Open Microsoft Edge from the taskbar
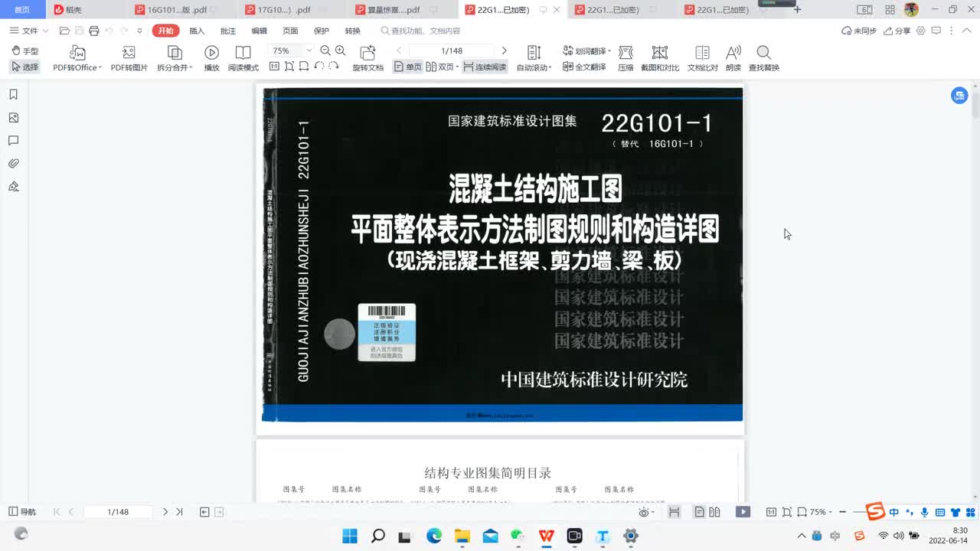This screenshot has width=980, height=551. (434, 536)
